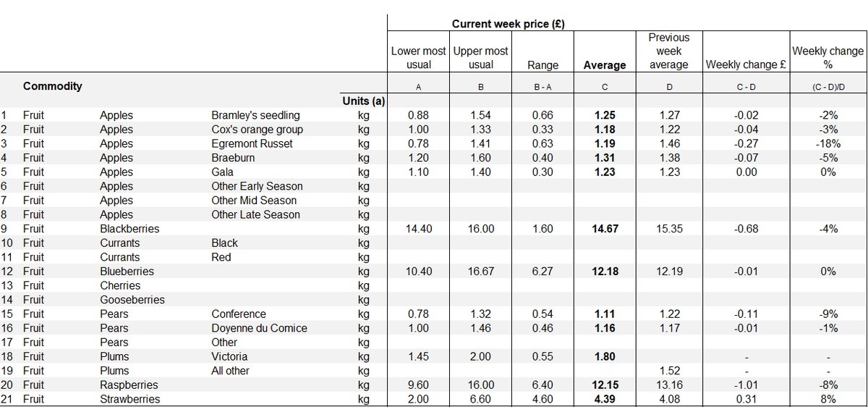Image resolution: width=868 pixels, height=407 pixels.
Task: Select the Upper most usual header cell
Action: pyautogui.click(x=481, y=58)
